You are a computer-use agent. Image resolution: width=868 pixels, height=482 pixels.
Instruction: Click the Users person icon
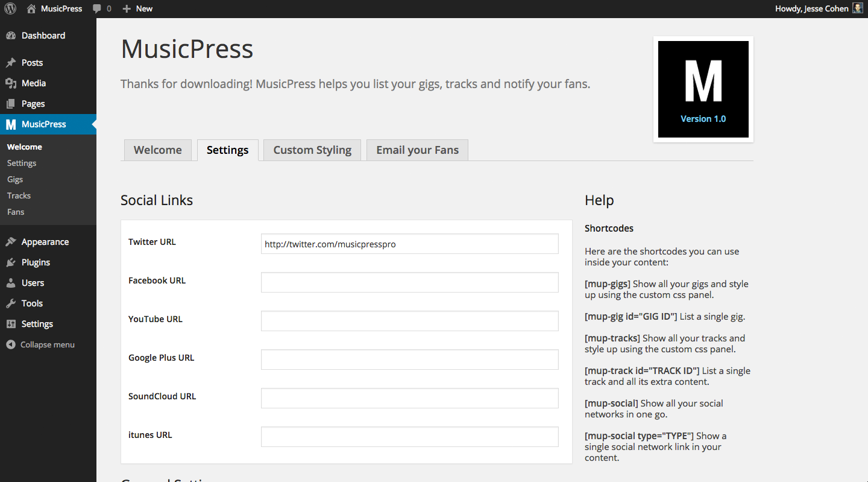coord(11,283)
